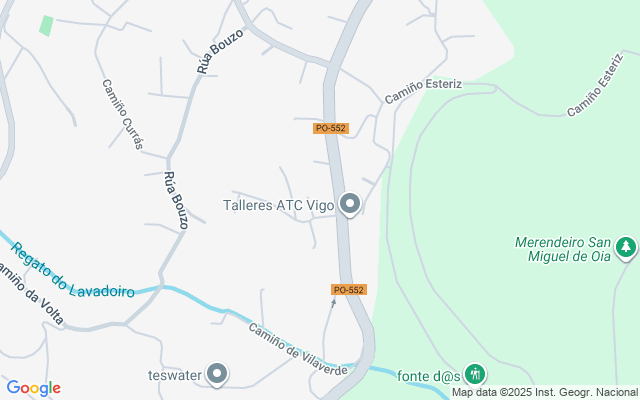Open the Google logo link
The height and width of the screenshot is (400, 640).
33,388
